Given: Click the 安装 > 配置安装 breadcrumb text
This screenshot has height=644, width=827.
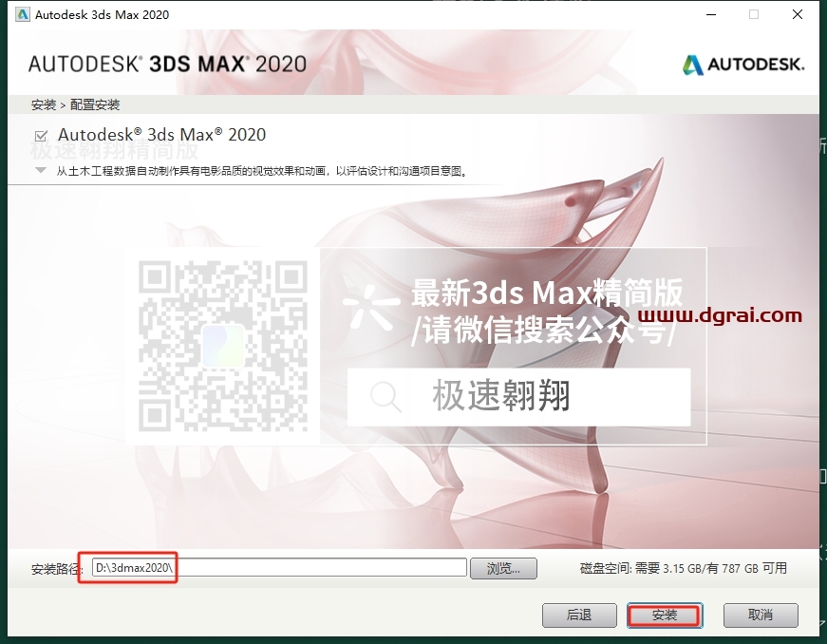Looking at the screenshot, I should point(75,104).
